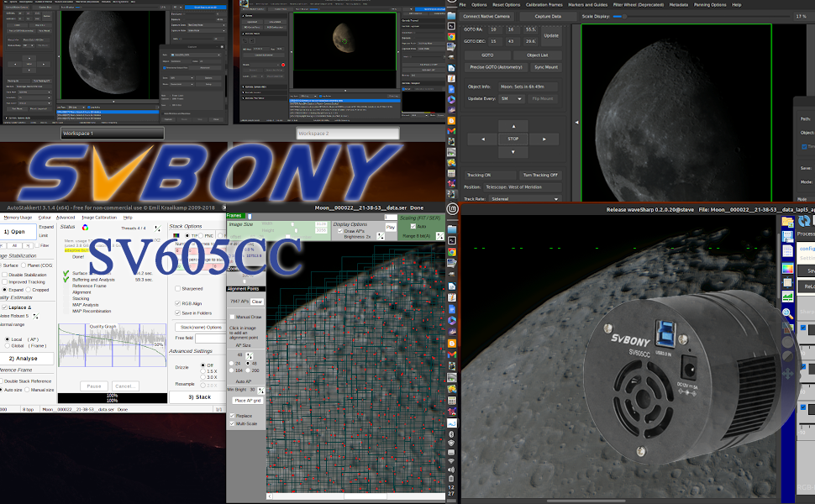The image size is (815, 504).
Task: Click the battery icon in the dock
Action: click(x=451, y=479)
